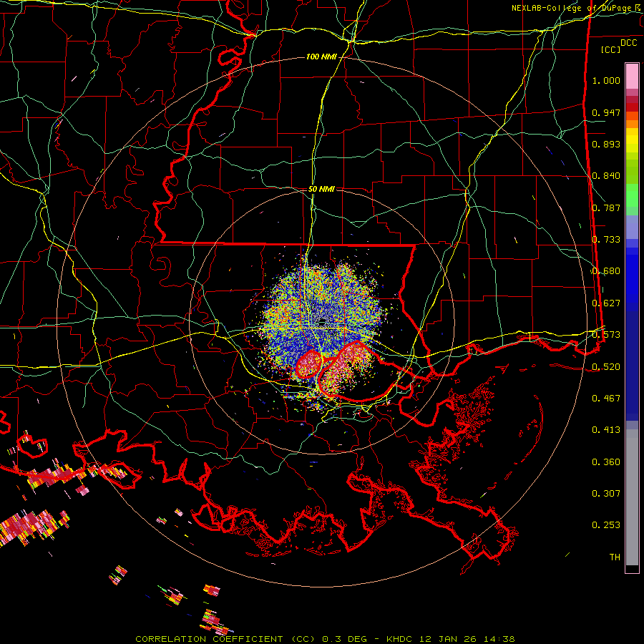Select the 0.573 scale value
Screen dimensions: 644x644
tap(606, 335)
